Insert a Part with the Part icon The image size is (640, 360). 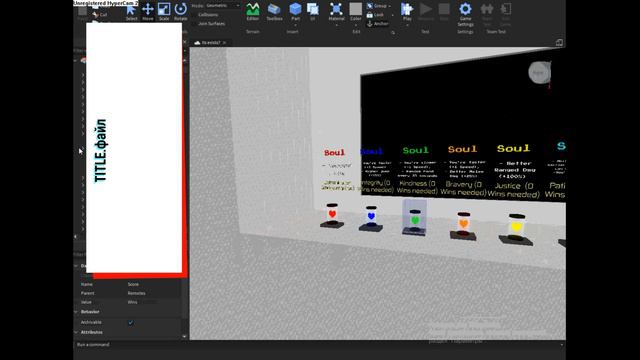click(295, 10)
